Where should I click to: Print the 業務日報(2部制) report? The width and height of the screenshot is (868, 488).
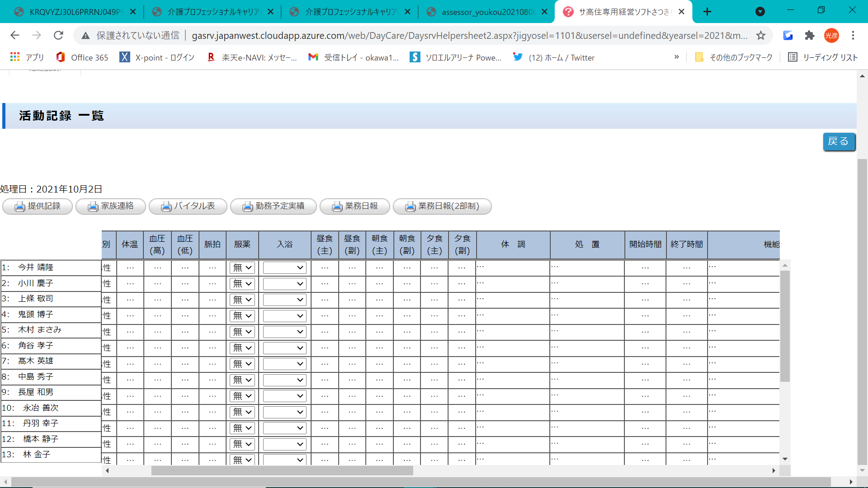click(442, 206)
